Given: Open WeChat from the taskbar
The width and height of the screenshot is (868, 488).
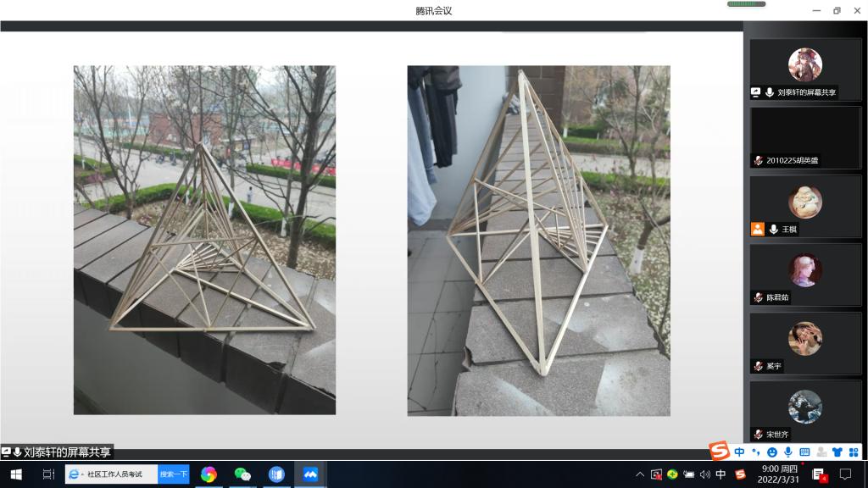Looking at the screenshot, I should pyautogui.click(x=242, y=474).
